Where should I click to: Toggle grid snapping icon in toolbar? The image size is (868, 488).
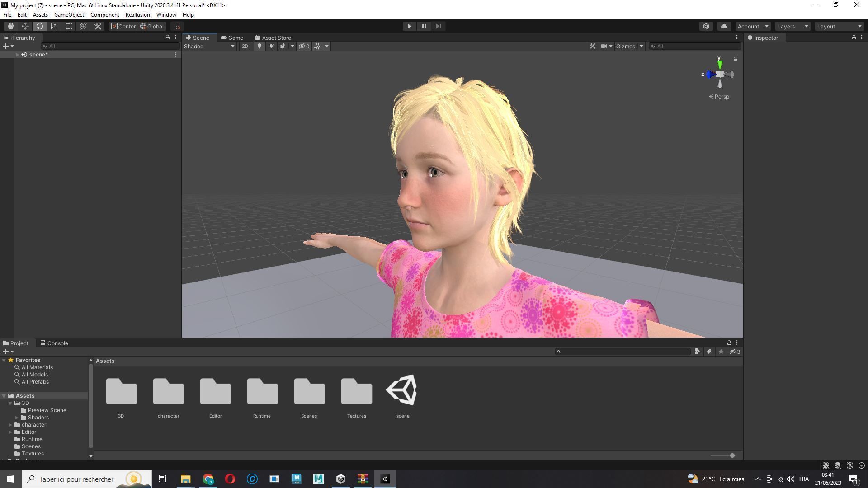tap(177, 26)
